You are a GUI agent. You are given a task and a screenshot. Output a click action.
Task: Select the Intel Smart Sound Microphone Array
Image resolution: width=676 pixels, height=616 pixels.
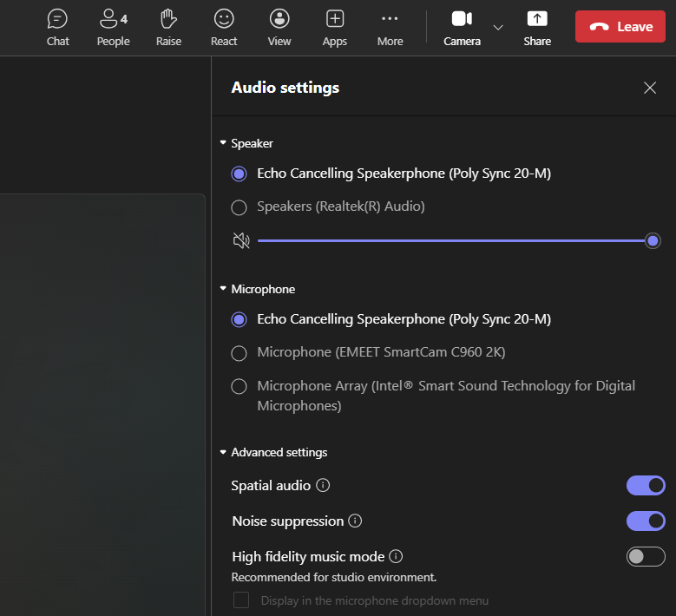click(239, 386)
